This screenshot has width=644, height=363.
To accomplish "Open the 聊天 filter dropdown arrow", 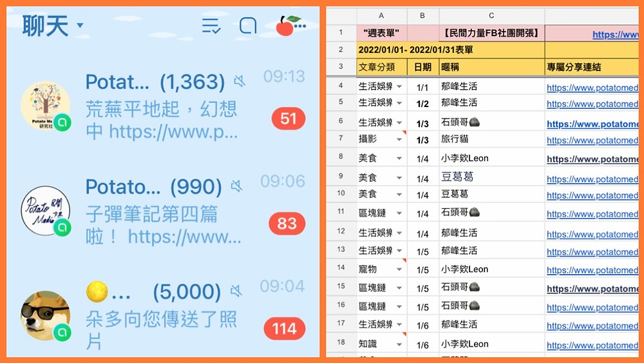I will (x=80, y=26).
